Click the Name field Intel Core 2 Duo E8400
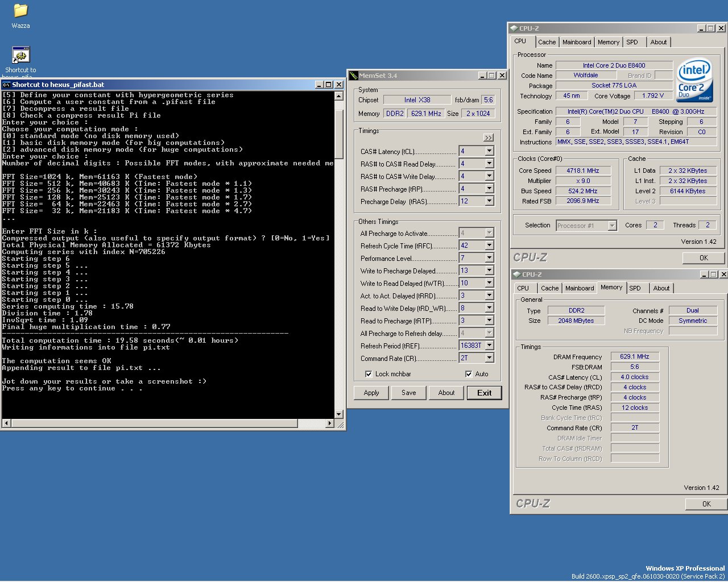Screen dimensions: 728x582 [x=614, y=65]
